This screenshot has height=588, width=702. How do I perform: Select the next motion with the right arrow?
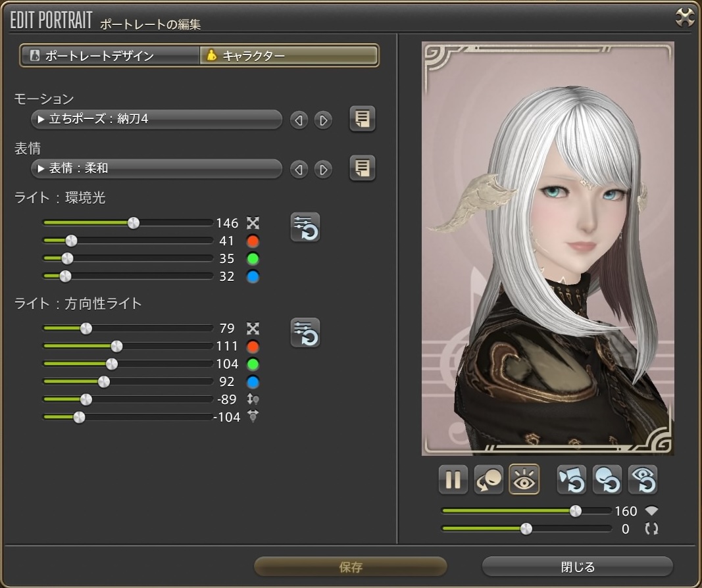click(322, 120)
